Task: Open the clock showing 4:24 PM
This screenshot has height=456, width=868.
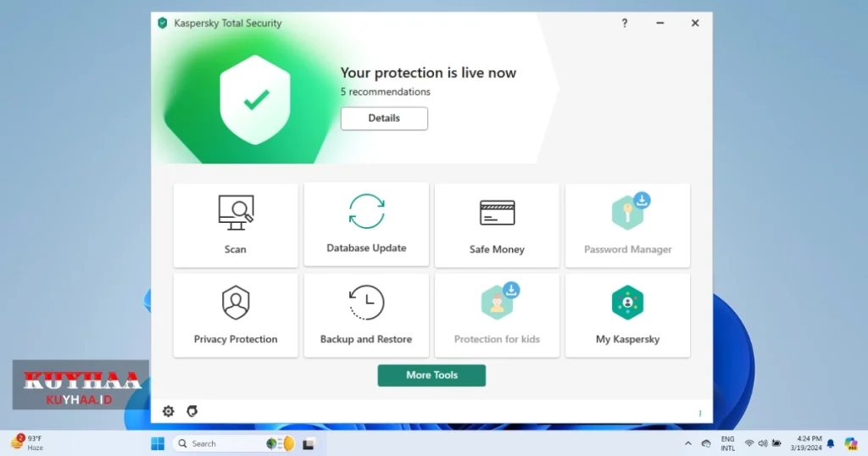Action: point(806,443)
